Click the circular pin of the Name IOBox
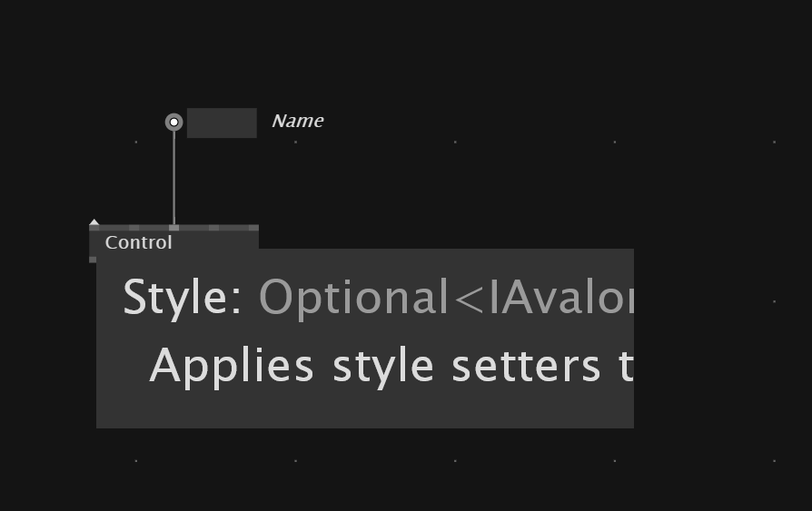Image resolution: width=812 pixels, height=511 pixels. pyautogui.click(x=173, y=122)
